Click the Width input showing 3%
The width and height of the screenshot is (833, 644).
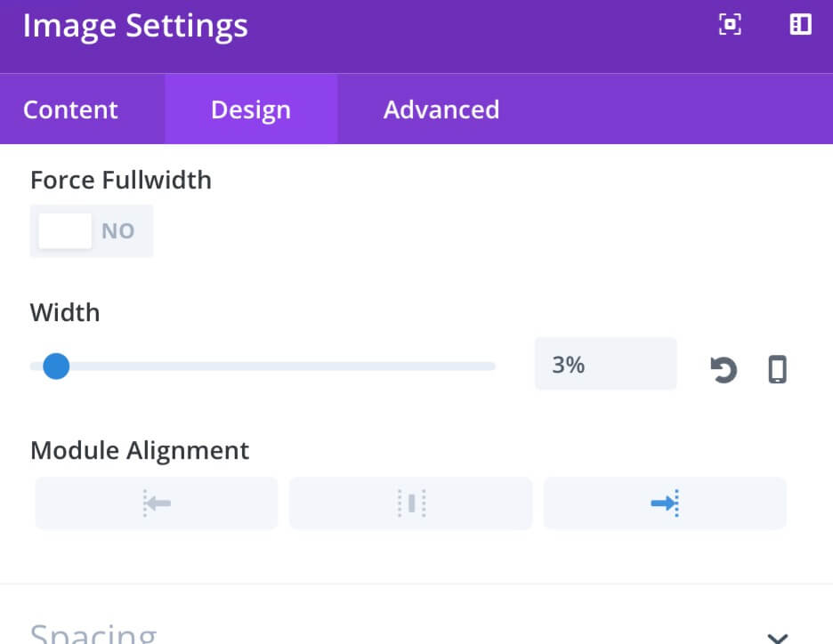coord(606,364)
